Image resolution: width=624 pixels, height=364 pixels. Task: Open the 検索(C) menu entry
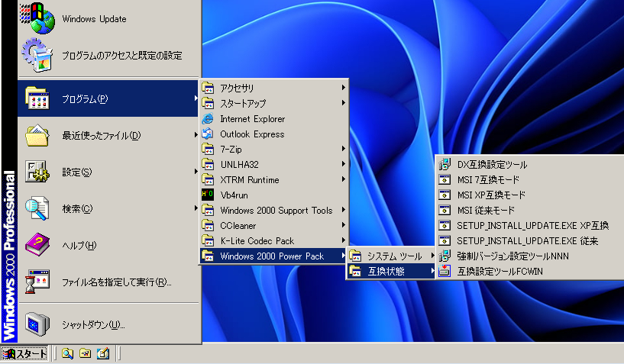click(x=108, y=208)
